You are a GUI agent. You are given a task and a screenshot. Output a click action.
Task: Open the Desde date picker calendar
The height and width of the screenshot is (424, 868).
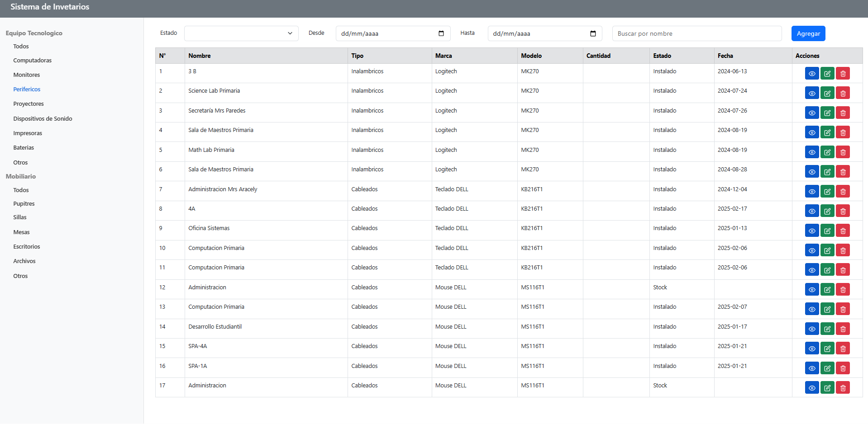(441, 33)
